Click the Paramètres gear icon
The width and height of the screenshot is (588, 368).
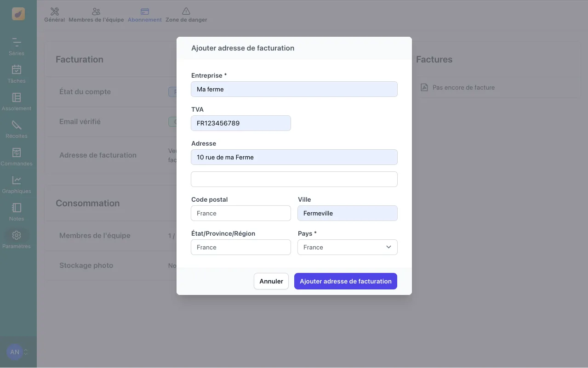pyautogui.click(x=17, y=235)
